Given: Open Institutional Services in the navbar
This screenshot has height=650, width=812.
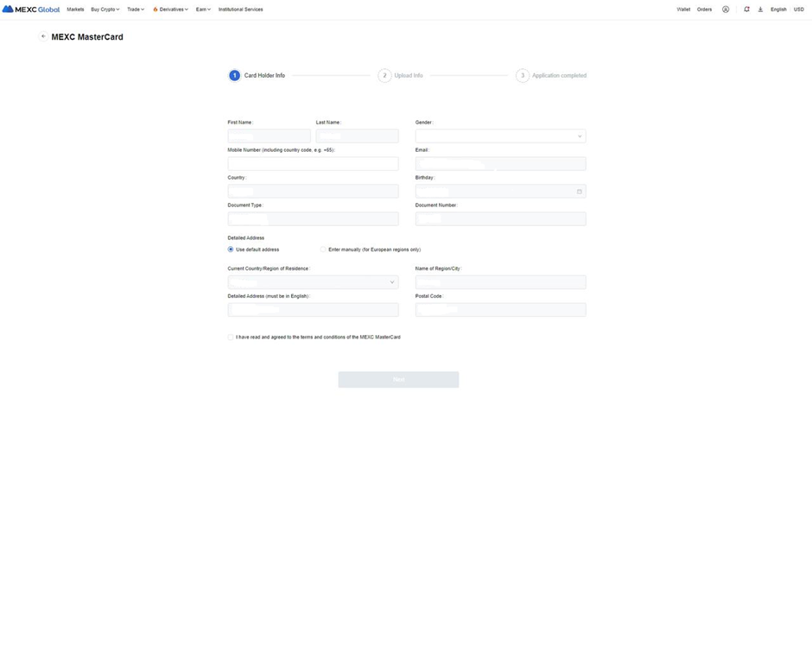Looking at the screenshot, I should 240,9.
